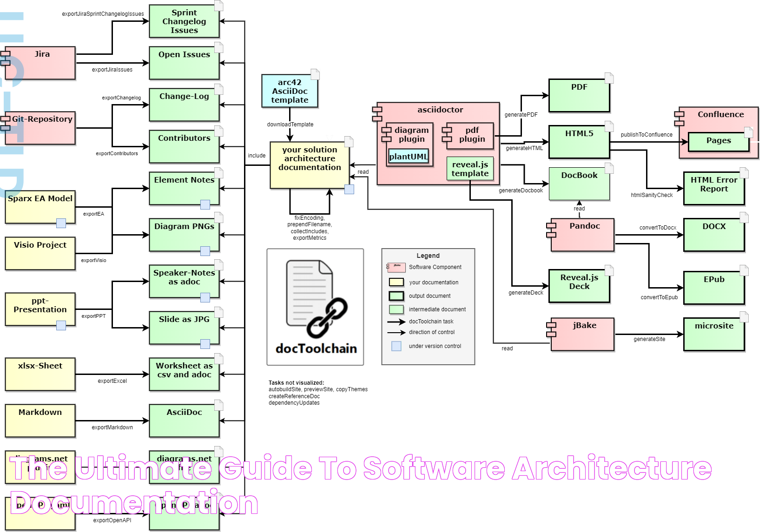Click the version-control square on Diagram PNGs

coord(205,251)
